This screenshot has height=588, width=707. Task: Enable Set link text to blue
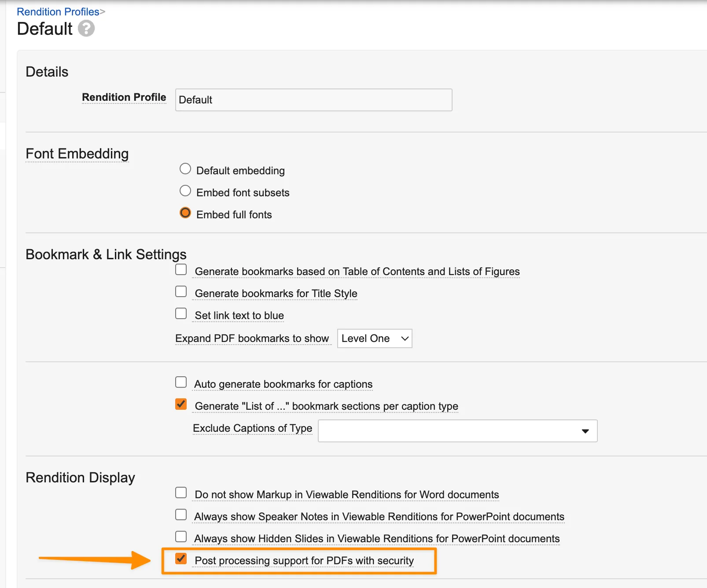tap(181, 314)
